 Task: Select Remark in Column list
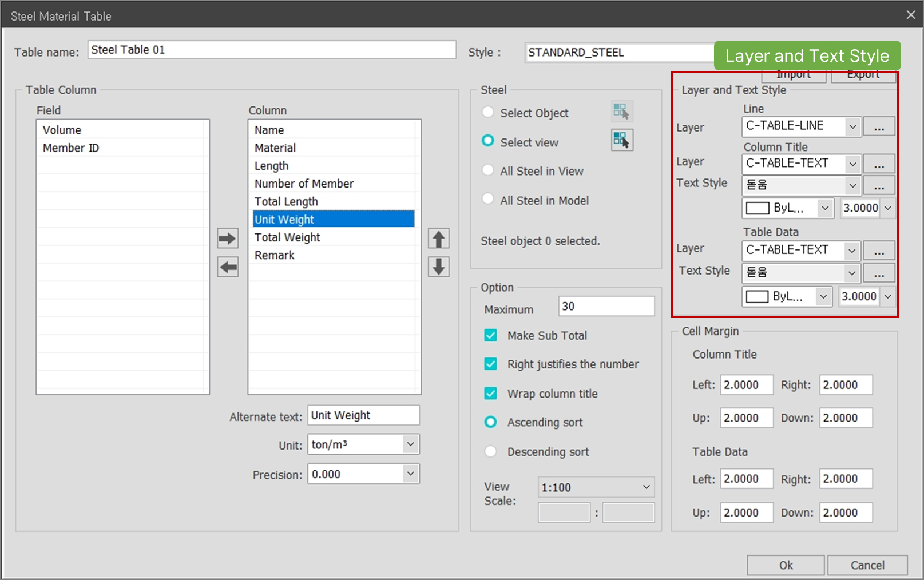coord(334,255)
